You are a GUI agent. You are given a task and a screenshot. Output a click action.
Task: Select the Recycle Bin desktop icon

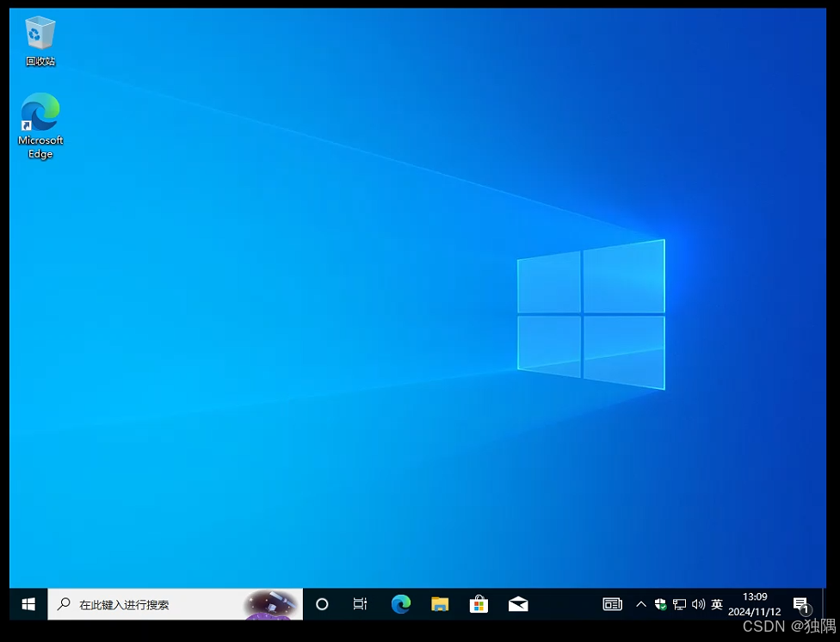click(x=40, y=40)
